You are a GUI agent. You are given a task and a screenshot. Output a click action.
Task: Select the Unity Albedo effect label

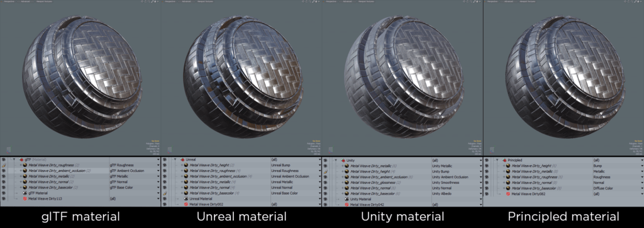[441, 193]
